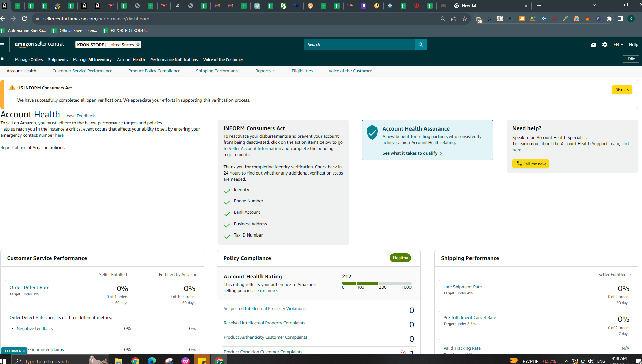Open Product Authenticity Customer Complaints
The height and width of the screenshot is (364, 642).
[265, 337]
